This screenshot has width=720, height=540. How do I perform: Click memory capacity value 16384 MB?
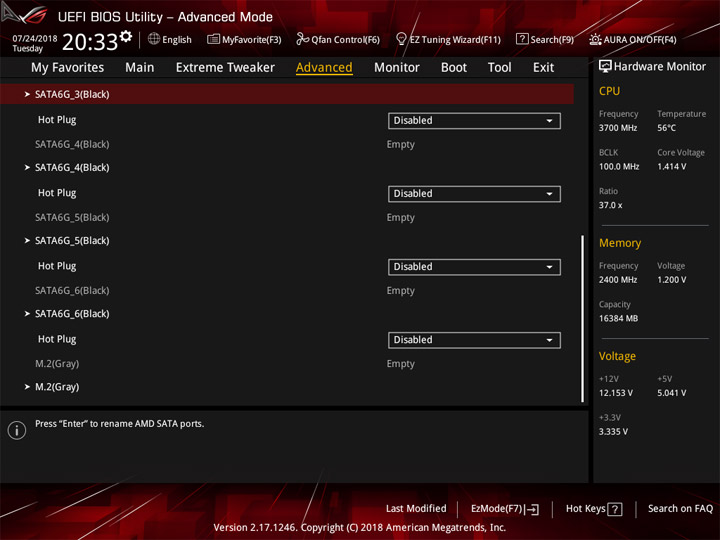pyautogui.click(x=618, y=318)
